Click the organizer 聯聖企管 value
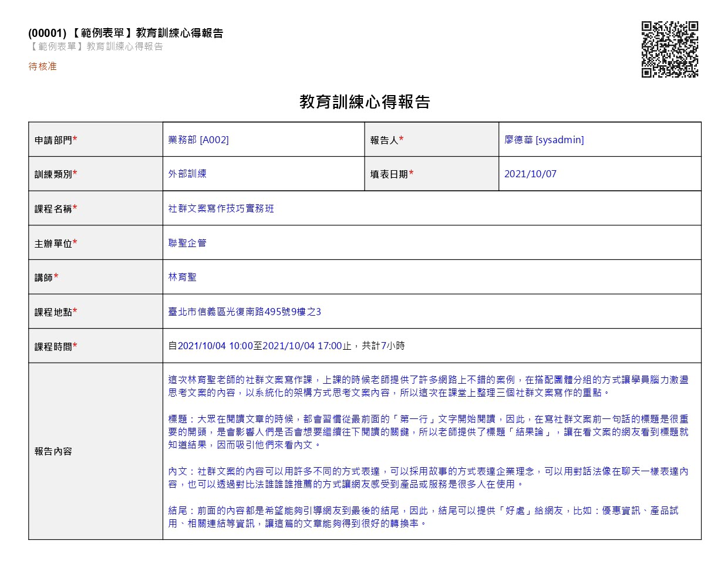This screenshot has height=561, width=728. click(x=187, y=242)
